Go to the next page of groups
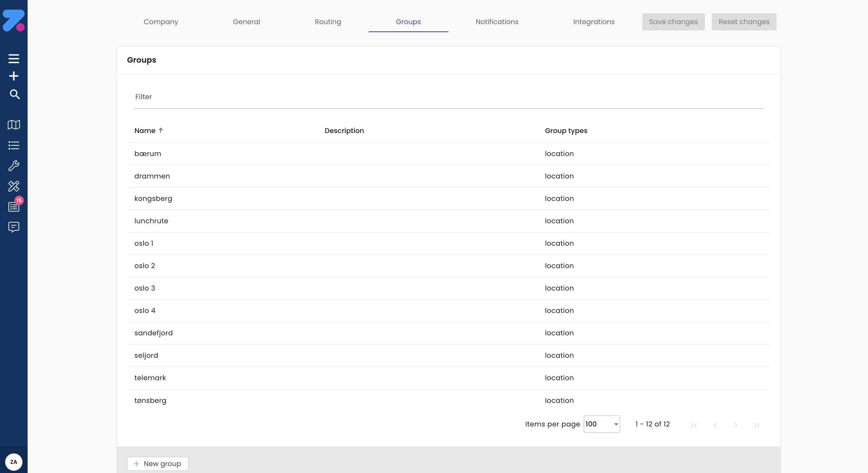The width and height of the screenshot is (868, 473). click(736, 425)
